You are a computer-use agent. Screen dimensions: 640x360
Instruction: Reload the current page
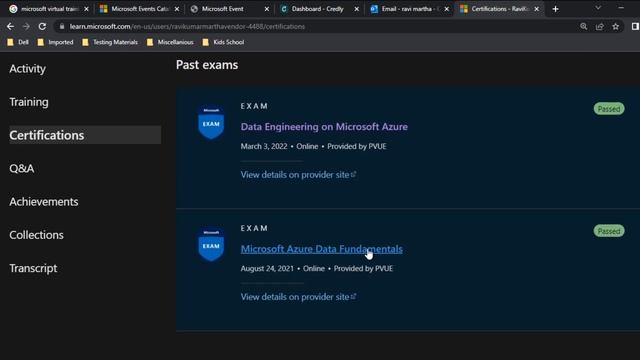(x=42, y=27)
